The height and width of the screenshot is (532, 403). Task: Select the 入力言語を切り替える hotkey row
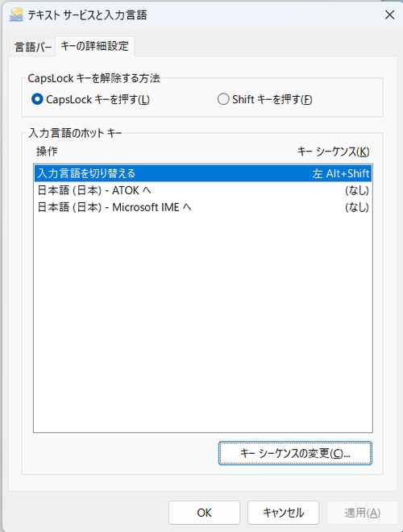[203, 173]
